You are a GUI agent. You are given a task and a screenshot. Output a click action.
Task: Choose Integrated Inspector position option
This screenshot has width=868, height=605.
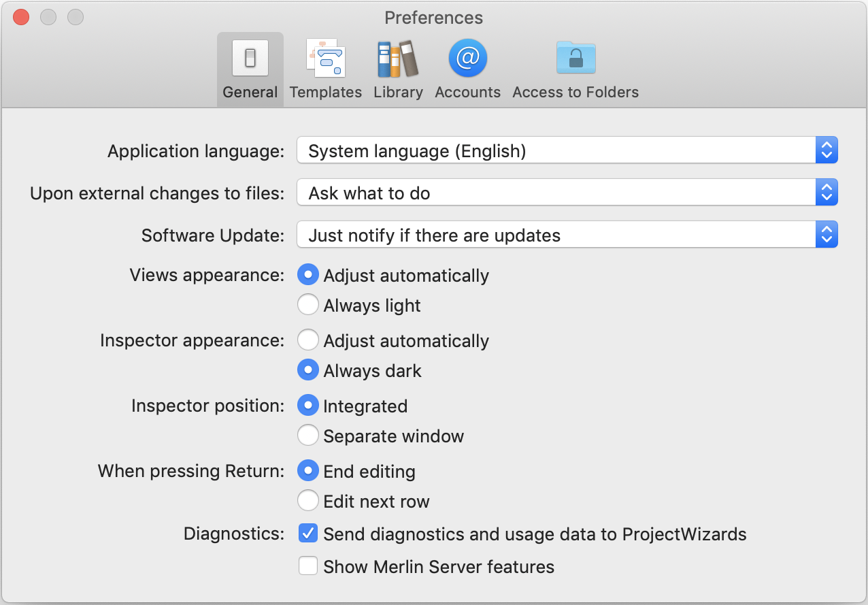pyautogui.click(x=308, y=406)
